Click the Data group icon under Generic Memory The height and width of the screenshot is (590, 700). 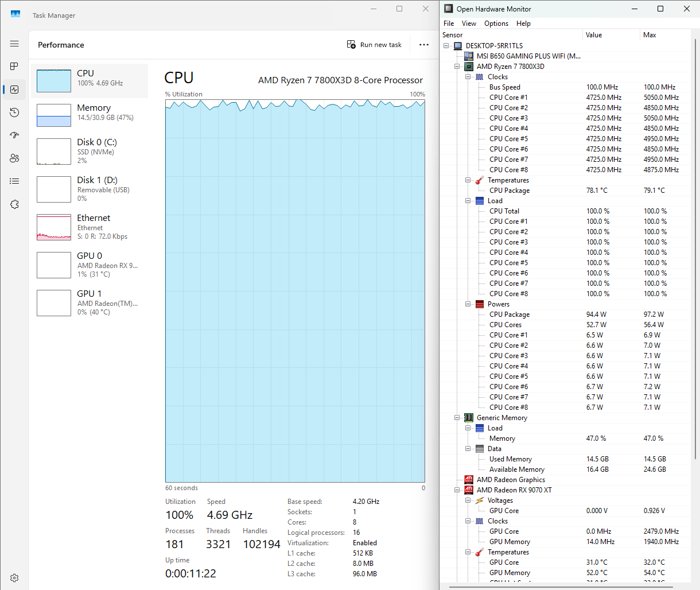(x=480, y=449)
